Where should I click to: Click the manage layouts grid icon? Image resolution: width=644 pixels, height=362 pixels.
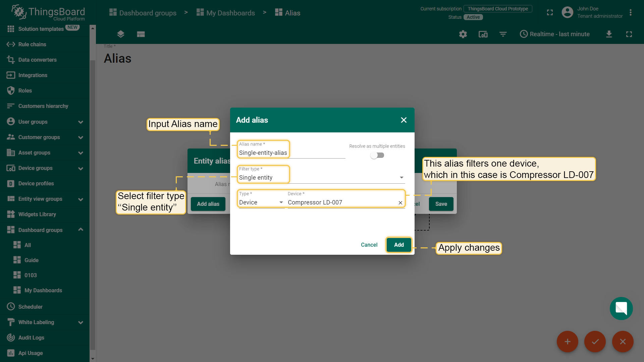pos(141,34)
